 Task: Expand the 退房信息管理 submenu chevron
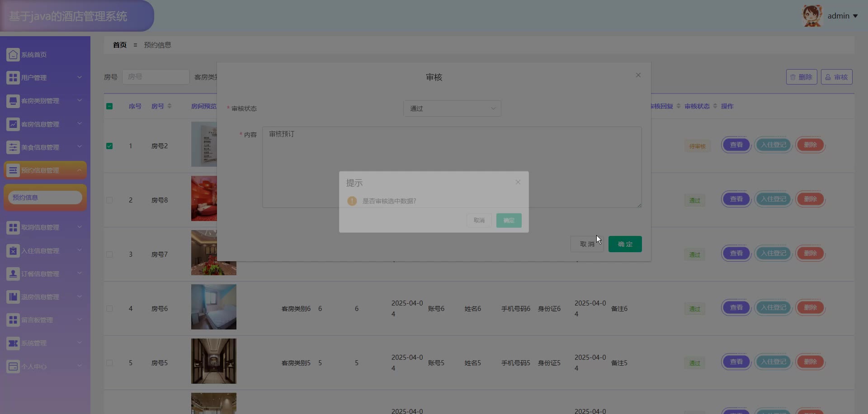[x=80, y=296]
